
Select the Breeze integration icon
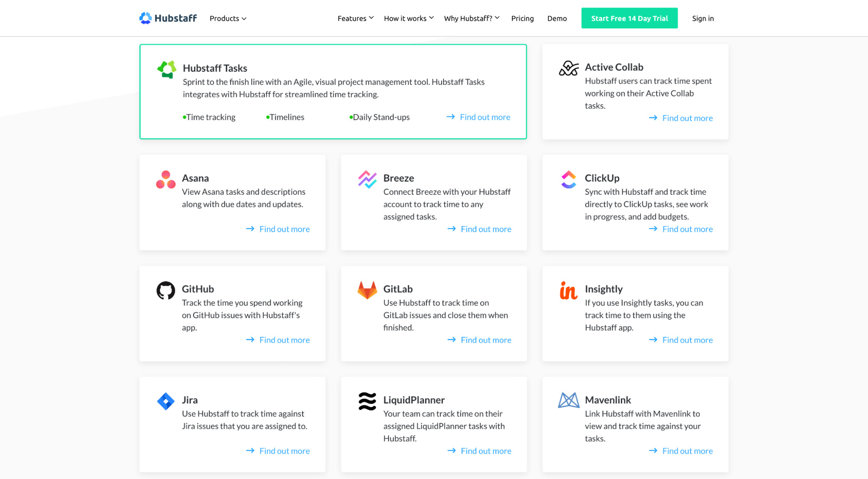367,179
